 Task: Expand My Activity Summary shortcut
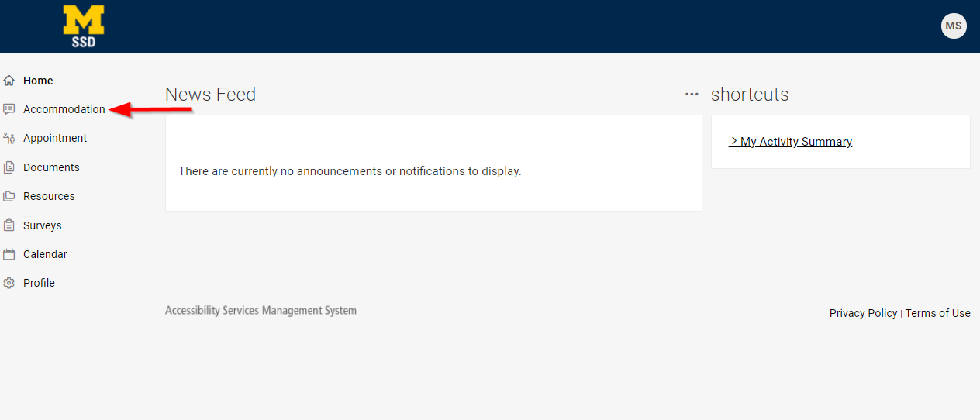coord(791,142)
